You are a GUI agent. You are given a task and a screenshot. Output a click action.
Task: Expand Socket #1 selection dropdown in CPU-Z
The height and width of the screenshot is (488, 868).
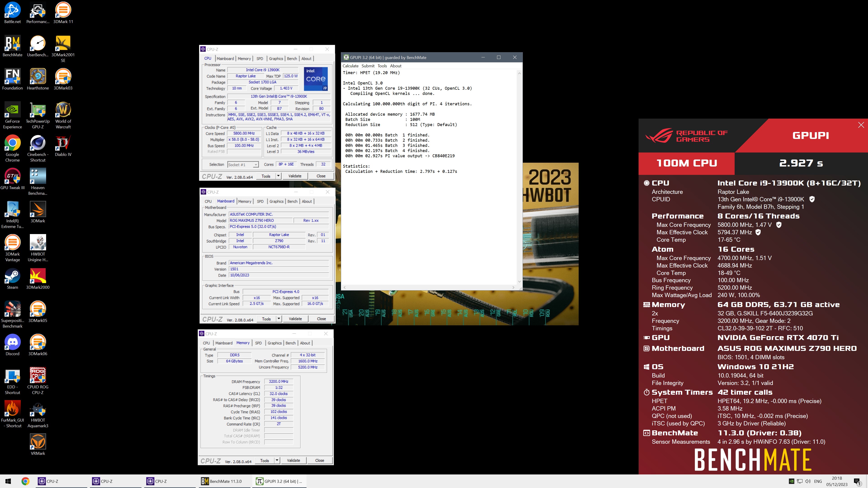tap(256, 165)
